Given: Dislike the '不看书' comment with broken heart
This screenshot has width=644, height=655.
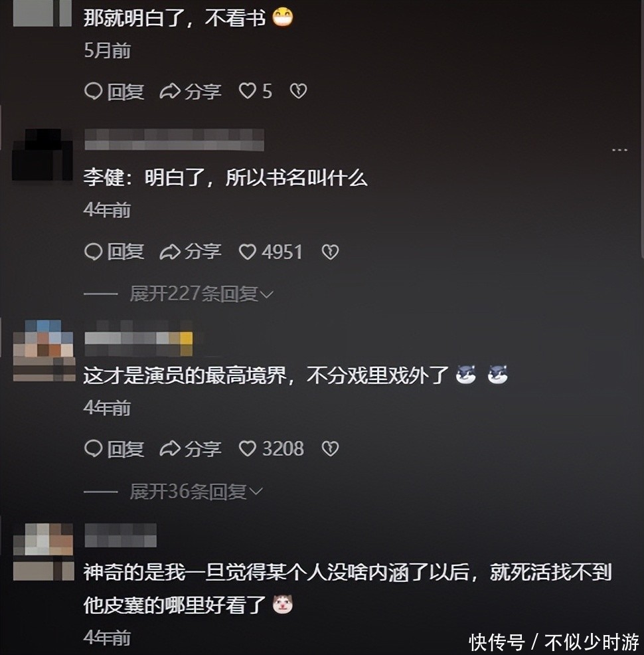Looking at the screenshot, I should pos(298,90).
